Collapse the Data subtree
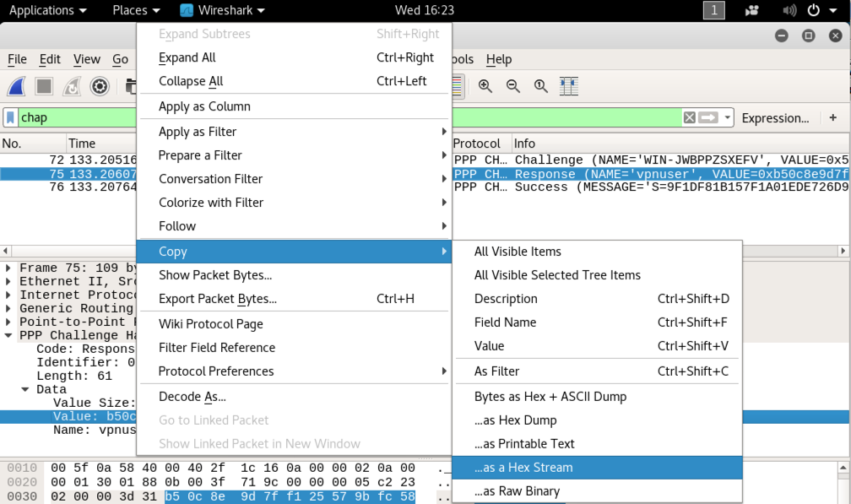Image resolution: width=851 pixels, height=504 pixels. click(25, 389)
